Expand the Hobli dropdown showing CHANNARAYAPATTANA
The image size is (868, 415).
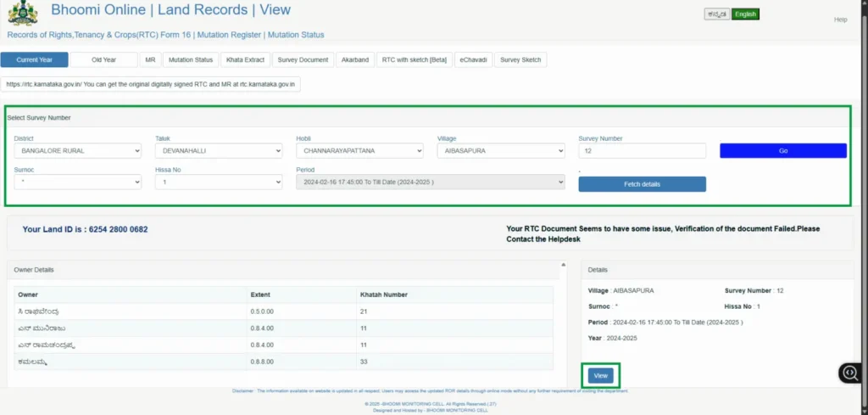click(359, 151)
